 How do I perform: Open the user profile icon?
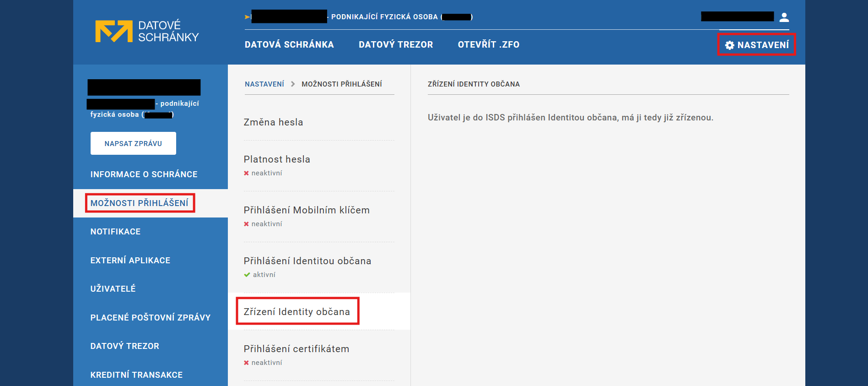[784, 17]
